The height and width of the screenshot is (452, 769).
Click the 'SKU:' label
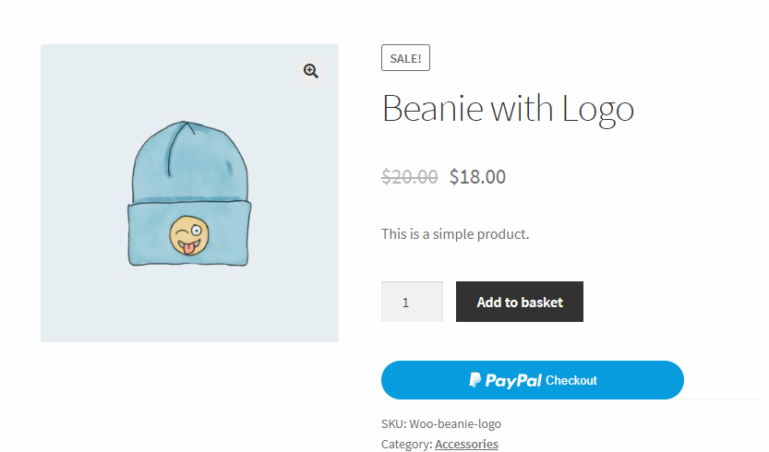coord(393,424)
